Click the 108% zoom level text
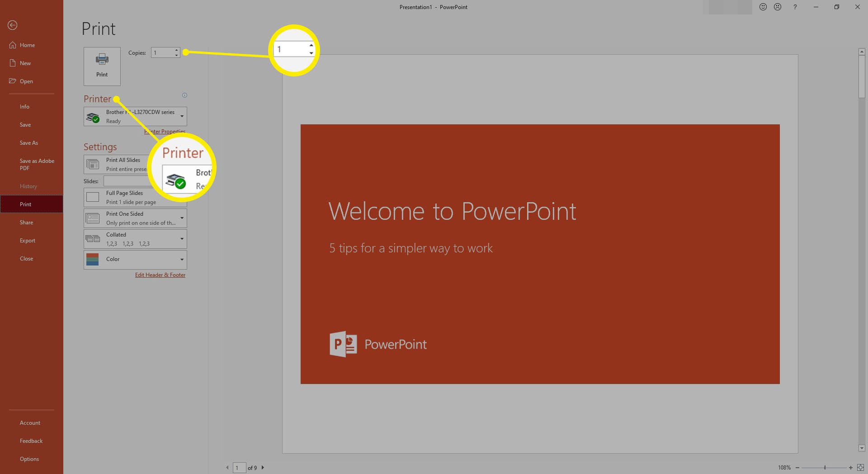 point(784,468)
